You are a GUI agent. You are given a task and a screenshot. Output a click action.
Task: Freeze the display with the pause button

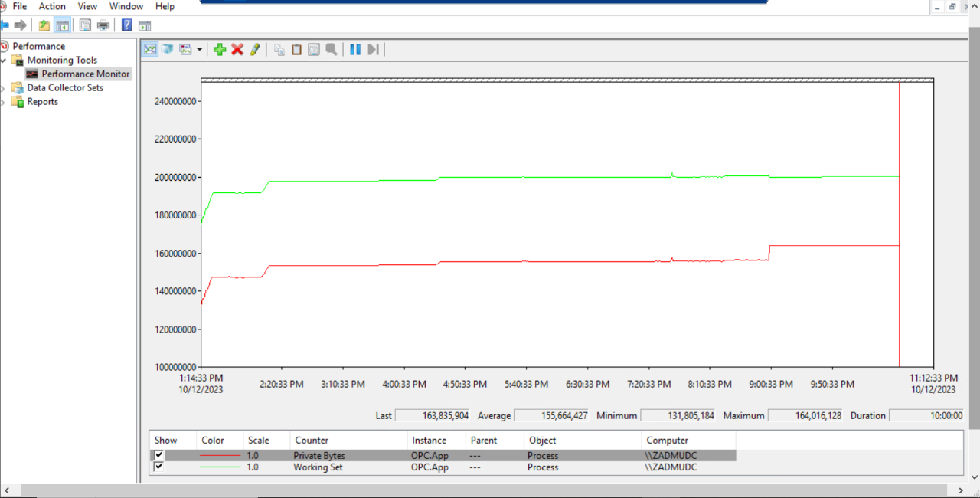[355, 49]
